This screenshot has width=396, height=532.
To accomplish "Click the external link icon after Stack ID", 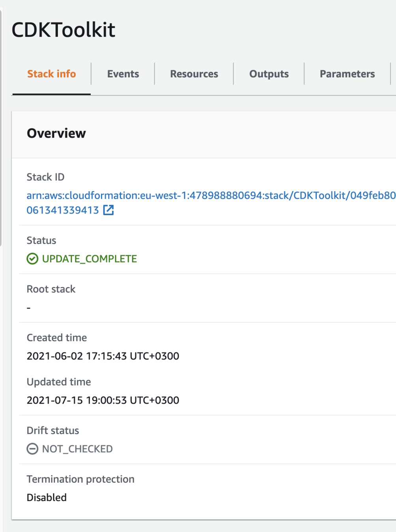I will point(108,210).
